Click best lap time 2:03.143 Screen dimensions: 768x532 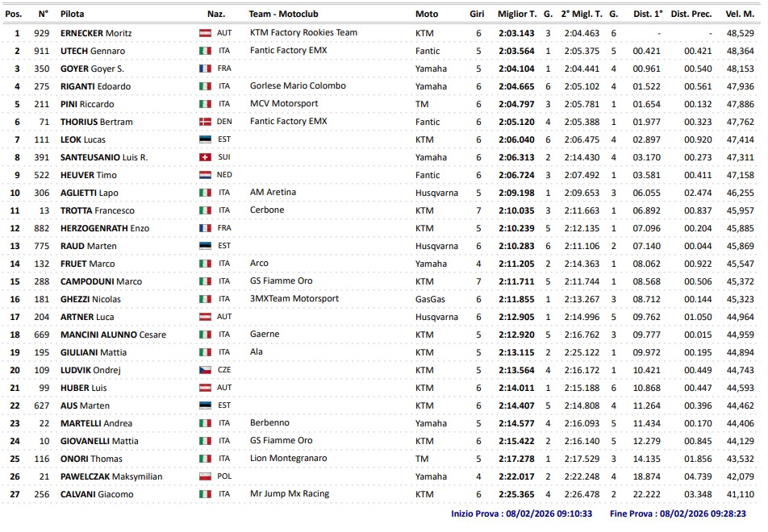click(516, 33)
